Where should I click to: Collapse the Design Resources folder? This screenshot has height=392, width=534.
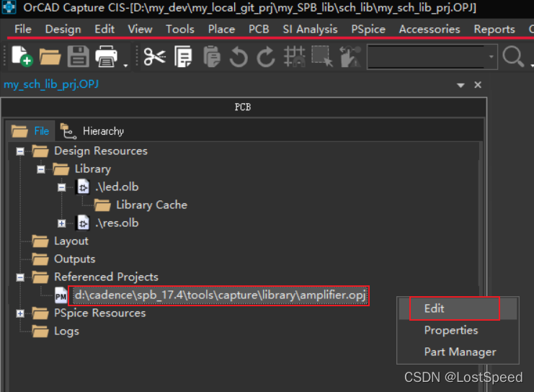(x=20, y=151)
